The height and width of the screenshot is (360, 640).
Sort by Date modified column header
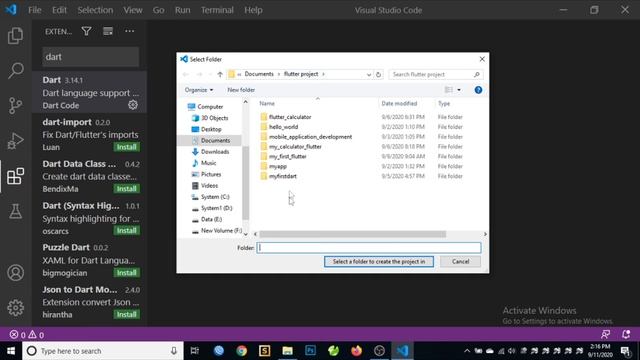399,104
